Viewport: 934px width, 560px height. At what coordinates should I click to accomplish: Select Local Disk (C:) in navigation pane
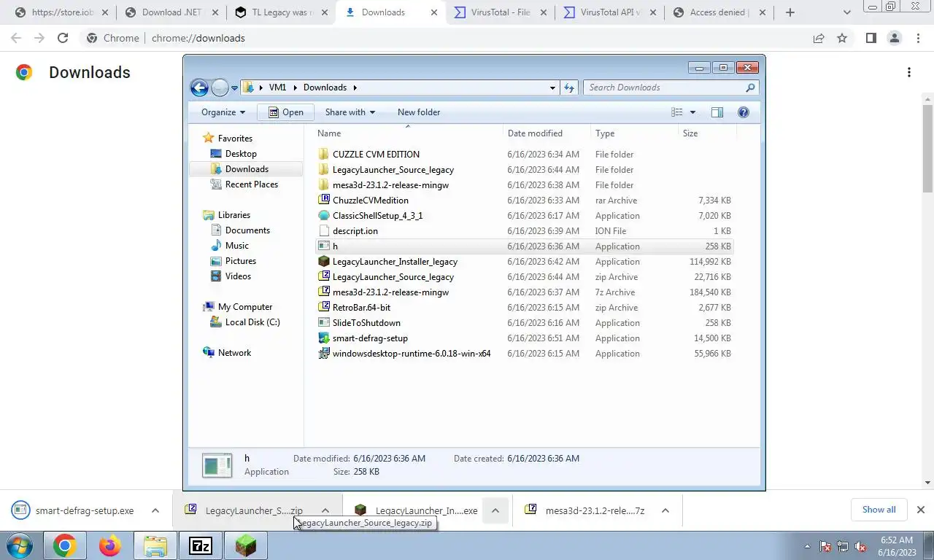pos(252,322)
